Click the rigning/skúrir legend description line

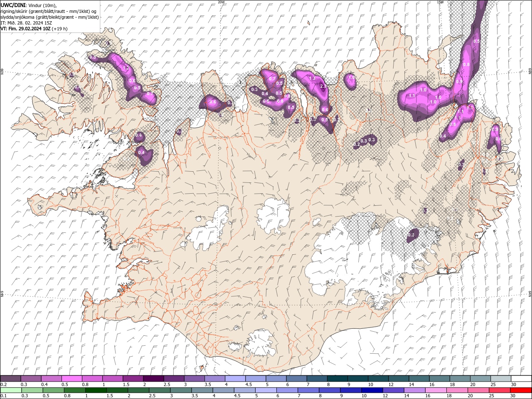pyautogui.click(x=49, y=11)
